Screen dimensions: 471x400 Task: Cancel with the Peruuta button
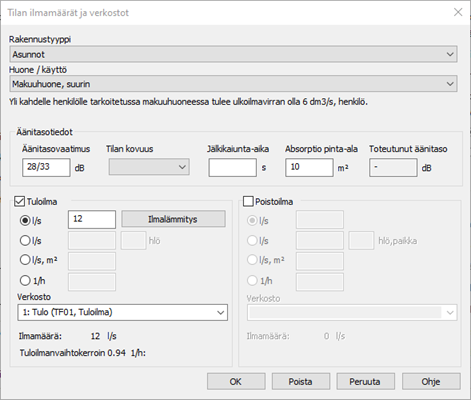(365, 381)
